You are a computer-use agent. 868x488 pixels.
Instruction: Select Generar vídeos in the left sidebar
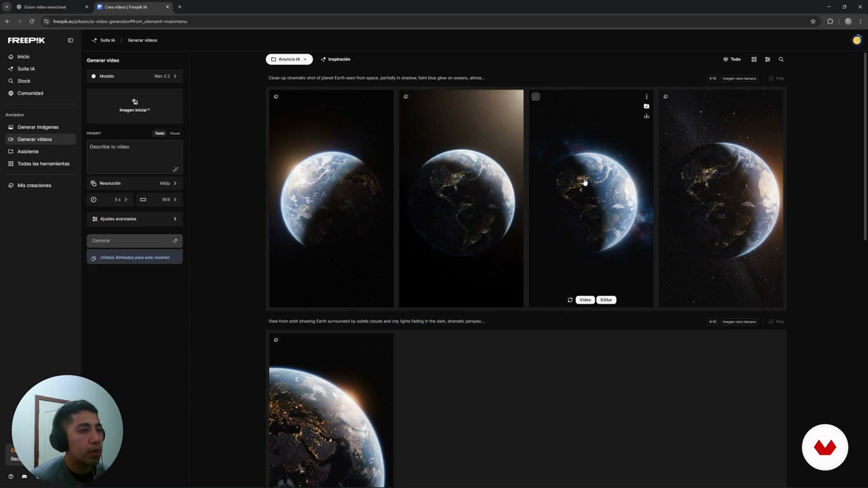41,139
